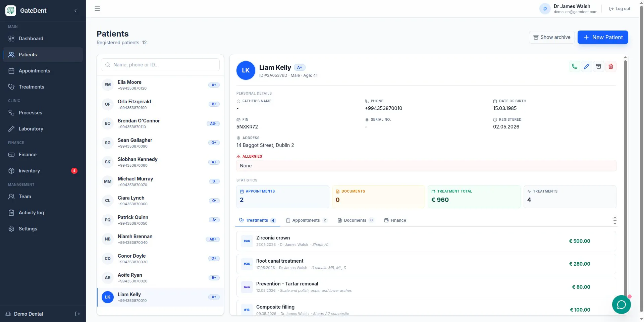Open Prevention - Tartar removal row
The height and width of the screenshot is (322, 644).
coord(426,287)
